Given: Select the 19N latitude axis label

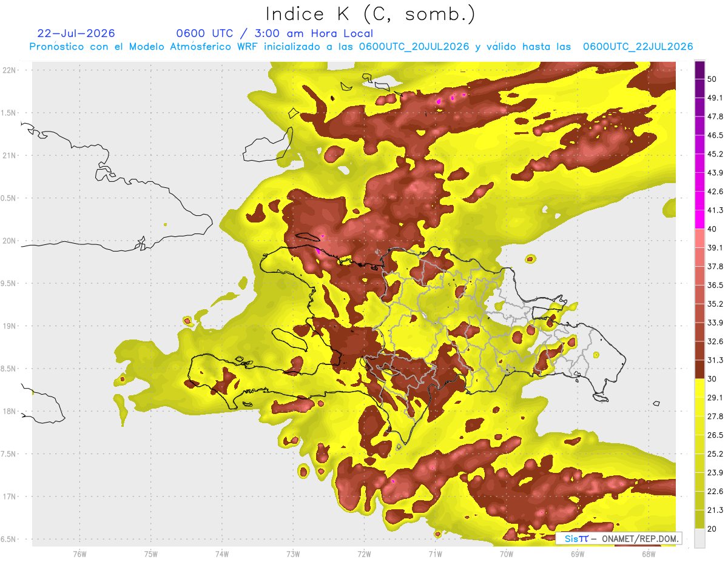Looking at the screenshot, I should (x=9, y=326).
